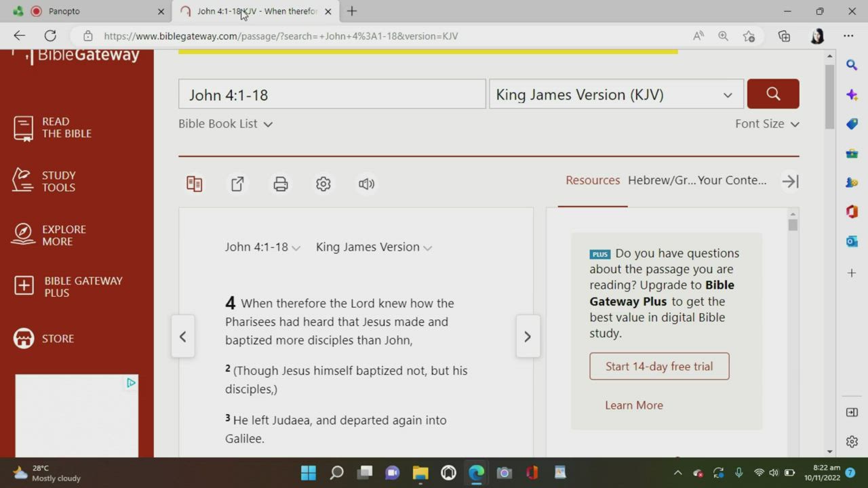Follow the Learn More link

coord(634,405)
